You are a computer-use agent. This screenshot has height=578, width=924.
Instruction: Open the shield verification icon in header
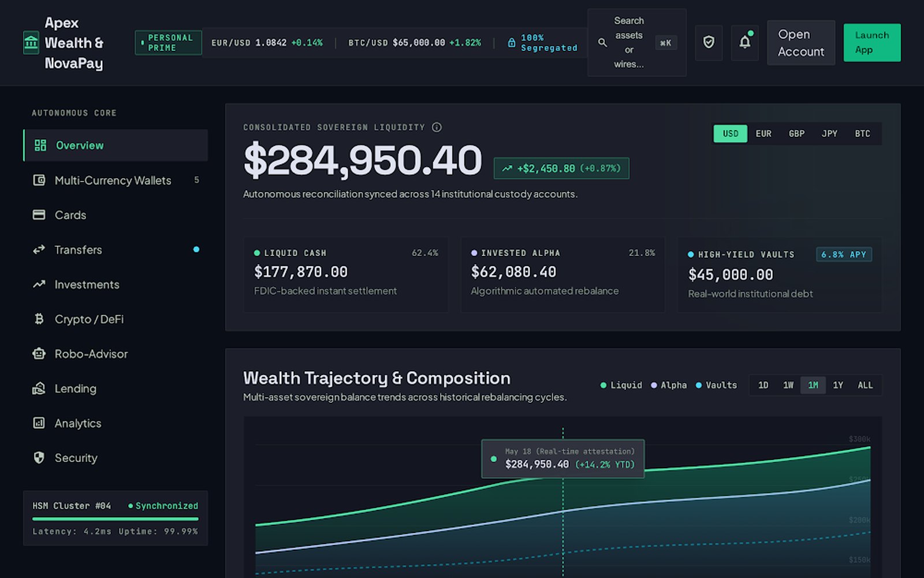709,42
